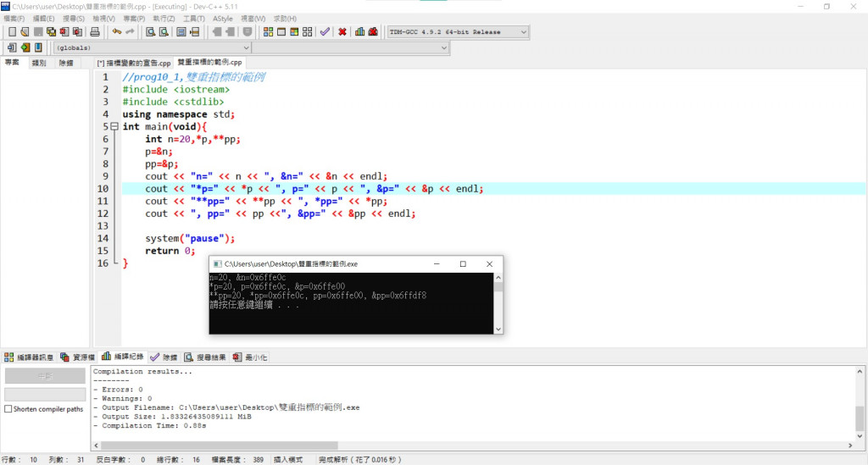This screenshot has height=465, width=868.
Task: Click the Syntax check purple checkmark icon
Action: [x=325, y=32]
